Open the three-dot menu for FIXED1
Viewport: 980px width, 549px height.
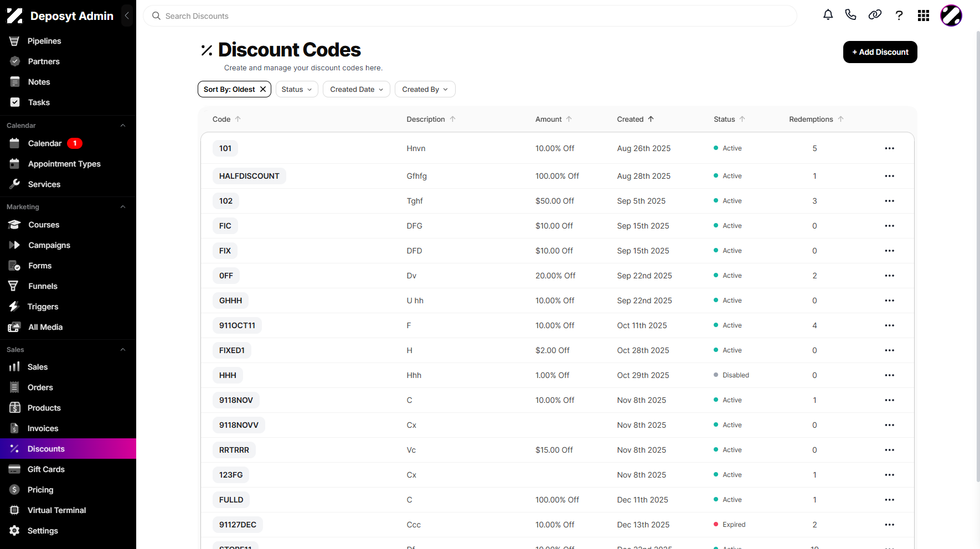tap(890, 350)
